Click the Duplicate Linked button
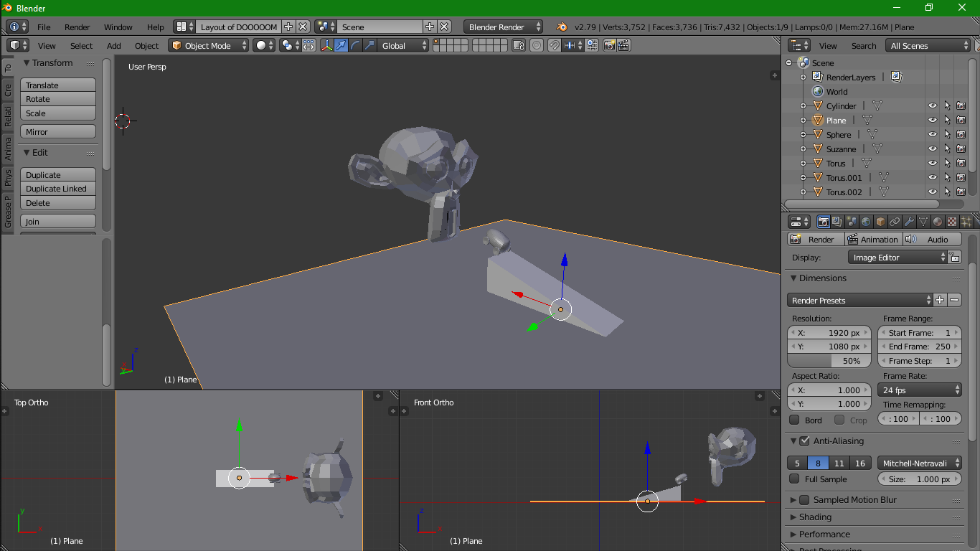The height and width of the screenshot is (551, 980). (58, 189)
